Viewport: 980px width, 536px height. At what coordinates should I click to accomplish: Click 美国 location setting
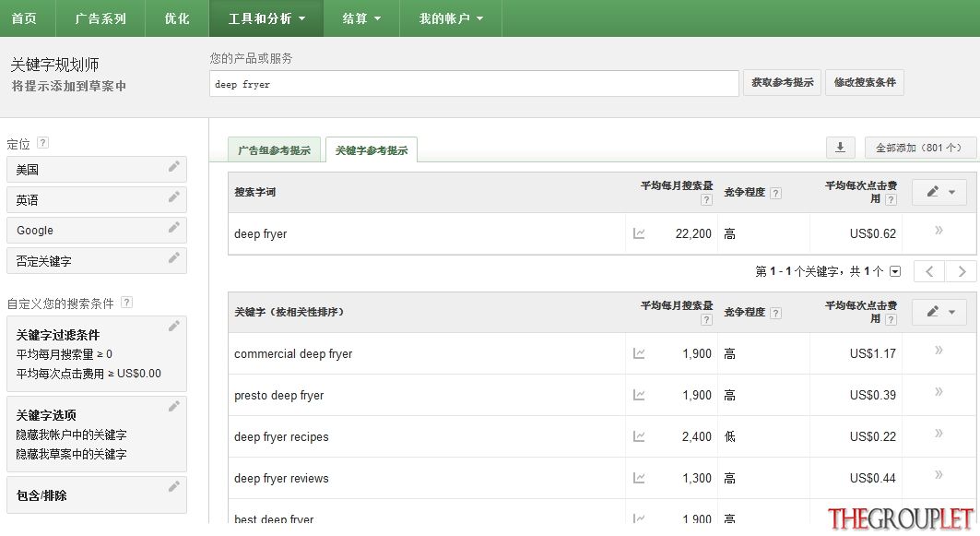pos(97,170)
